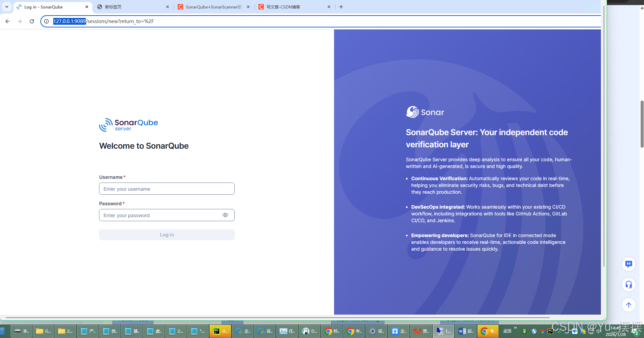Image resolution: width=644 pixels, height=338 pixels.
Task: Reload the page with refresh icon
Action: 32,21
